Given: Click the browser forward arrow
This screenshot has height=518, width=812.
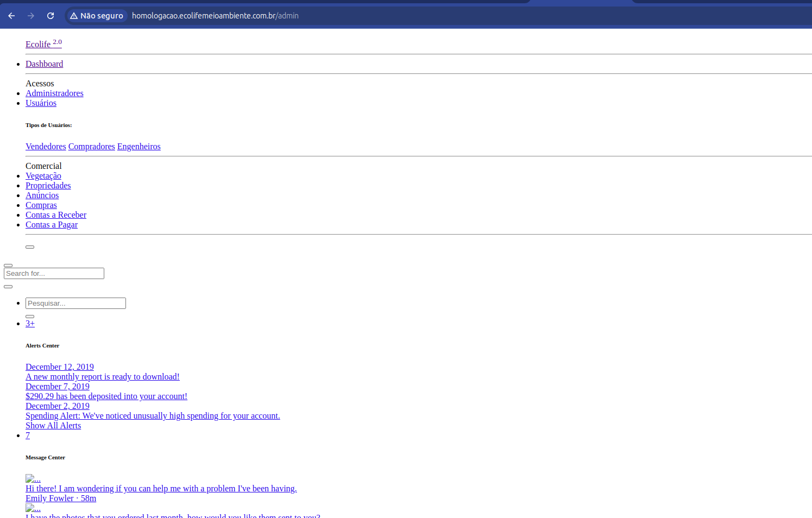Looking at the screenshot, I should tap(31, 16).
